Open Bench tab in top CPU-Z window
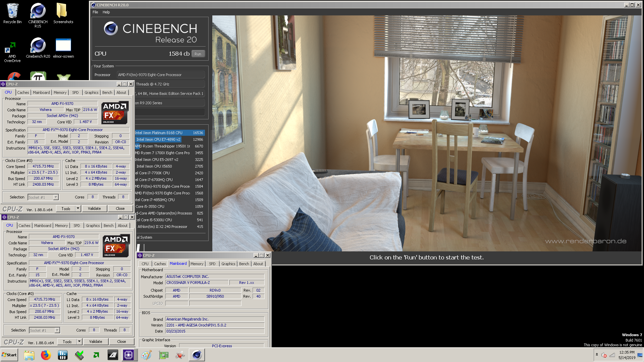The image size is (644, 362). pyautogui.click(x=107, y=93)
